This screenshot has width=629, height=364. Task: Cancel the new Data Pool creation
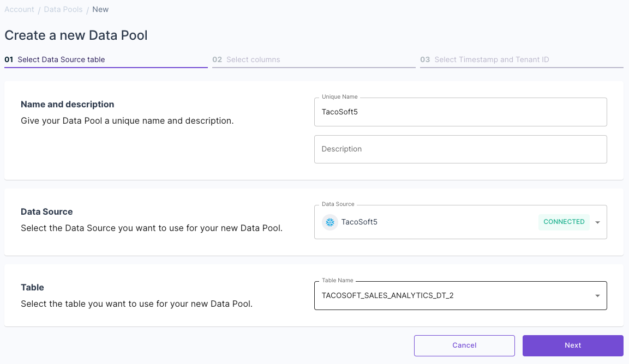(x=464, y=345)
